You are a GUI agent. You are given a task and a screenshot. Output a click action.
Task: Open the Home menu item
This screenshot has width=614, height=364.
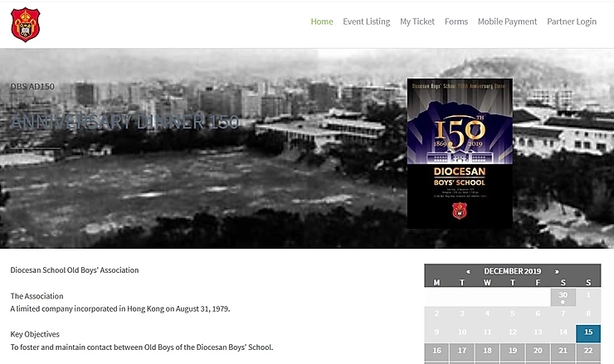click(x=322, y=22)
